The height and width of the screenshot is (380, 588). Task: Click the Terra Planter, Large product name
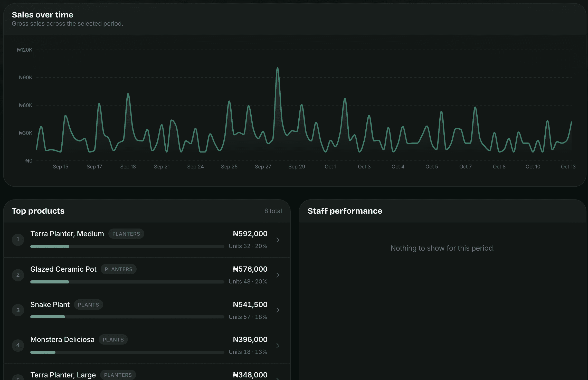click(x=63, y=375)
